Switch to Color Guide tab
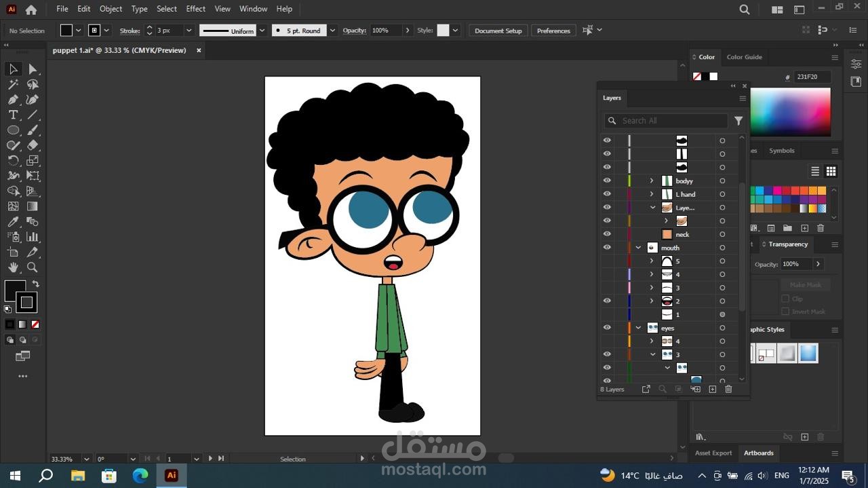Screen dimensions: 868x488 tap(744, 57)
